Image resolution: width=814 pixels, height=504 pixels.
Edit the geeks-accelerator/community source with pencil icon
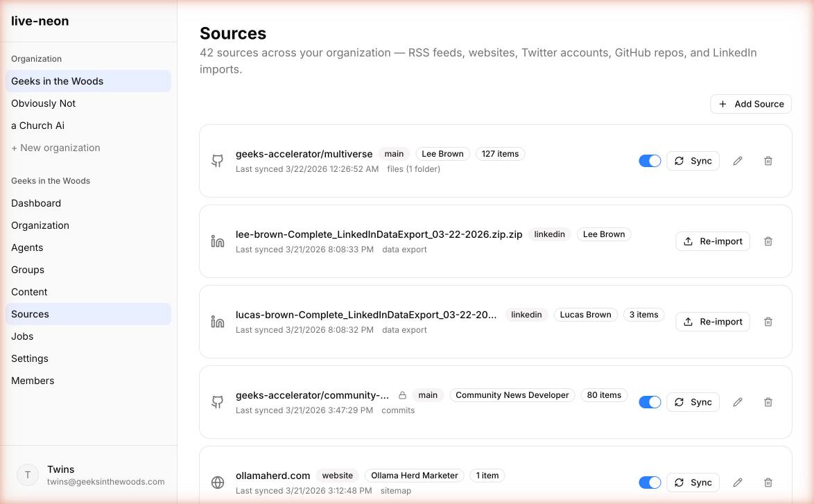click(x=738, y=402)
